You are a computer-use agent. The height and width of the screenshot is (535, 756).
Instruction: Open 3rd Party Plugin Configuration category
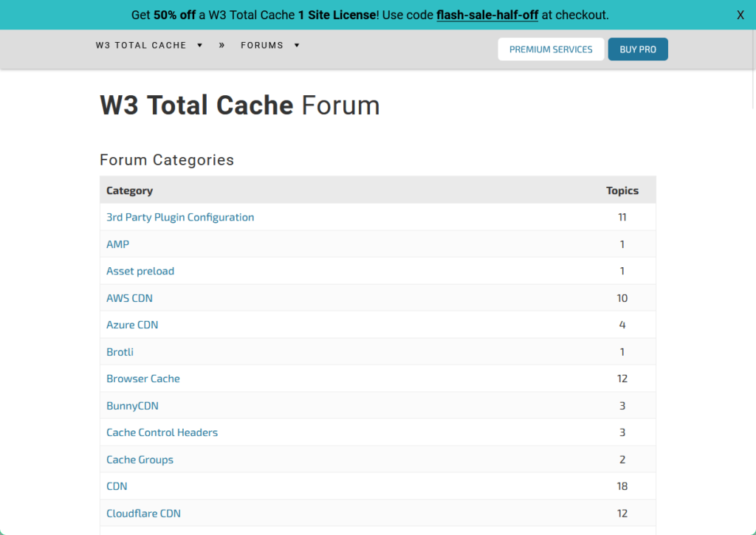(x=180, y=217)
